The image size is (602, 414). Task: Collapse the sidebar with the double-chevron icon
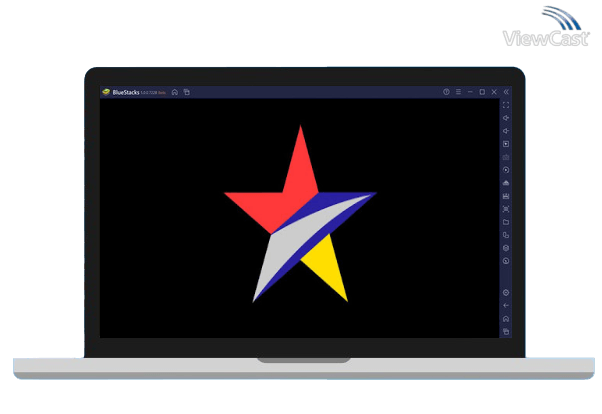506,92
